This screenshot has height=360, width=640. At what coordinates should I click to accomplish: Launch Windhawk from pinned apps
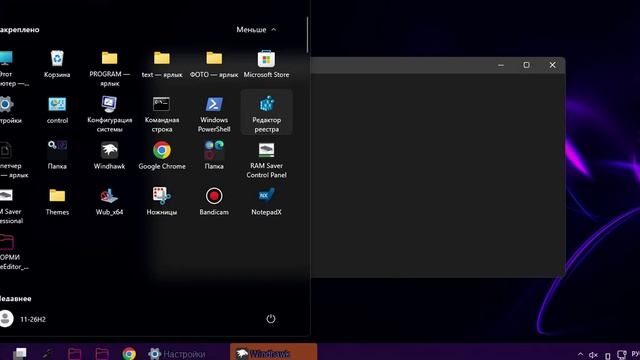tap(109, 156)
